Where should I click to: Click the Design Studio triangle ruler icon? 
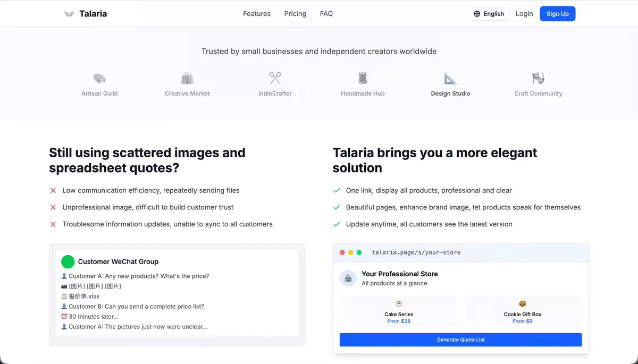450,79
